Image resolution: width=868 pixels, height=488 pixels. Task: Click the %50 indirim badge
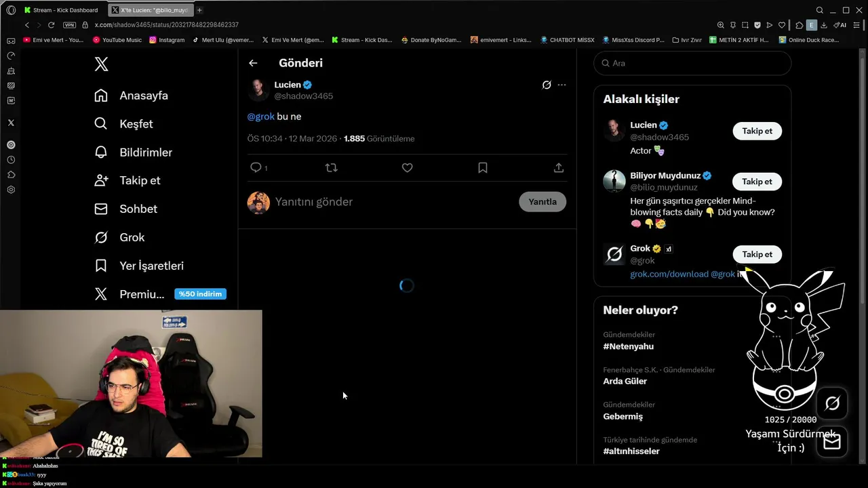tap(200, 294)
